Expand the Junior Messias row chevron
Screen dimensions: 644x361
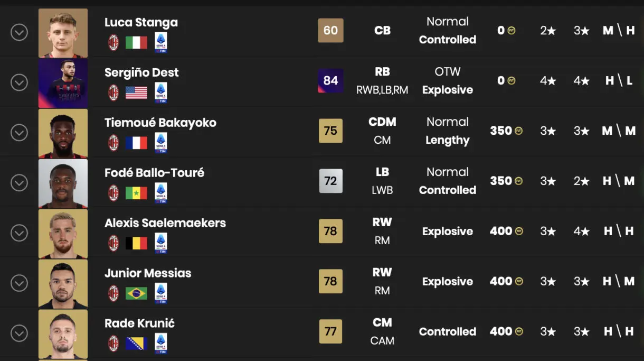(x=19, y=283)
